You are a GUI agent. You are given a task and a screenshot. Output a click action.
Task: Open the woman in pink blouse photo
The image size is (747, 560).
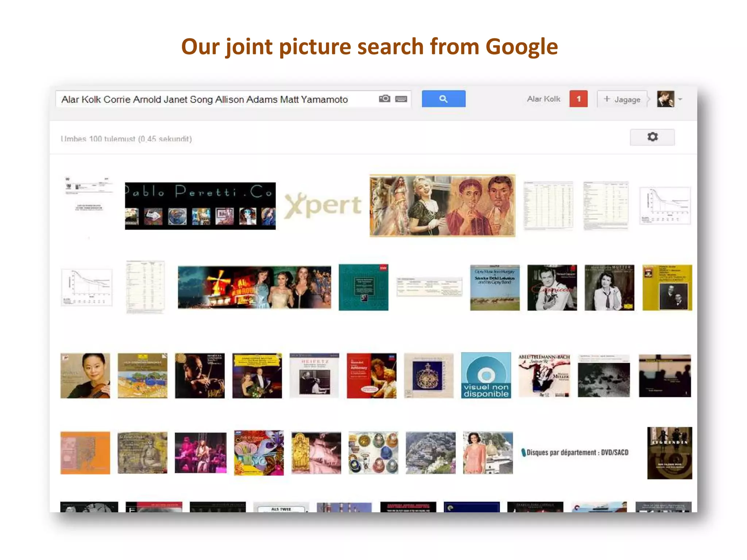(x=488, y=453)
